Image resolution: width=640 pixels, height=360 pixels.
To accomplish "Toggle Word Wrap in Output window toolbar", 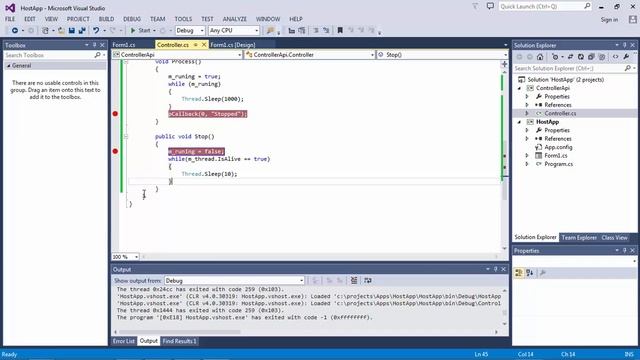I will click(368, 280).
